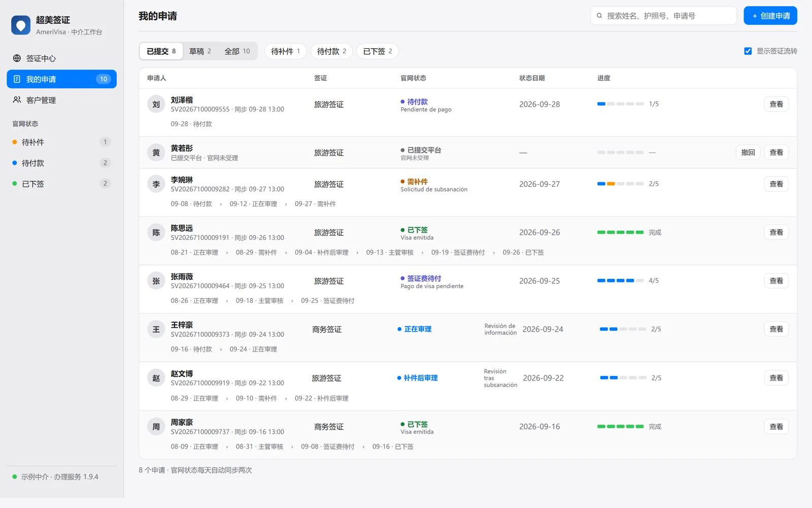Switch to the 草稿 tab
Image resolution: width=812 pixels, height=508 pixels.
pyautogui.click(x=200, y=51)
